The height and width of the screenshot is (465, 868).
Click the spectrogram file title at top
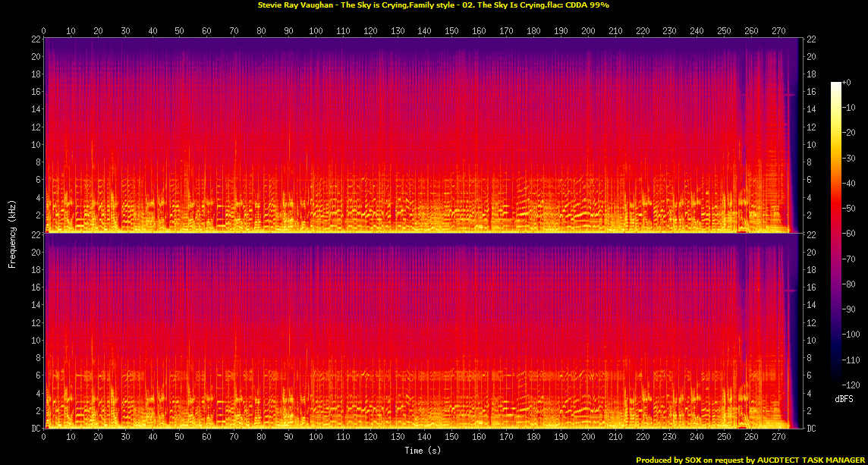pos(433,5)
